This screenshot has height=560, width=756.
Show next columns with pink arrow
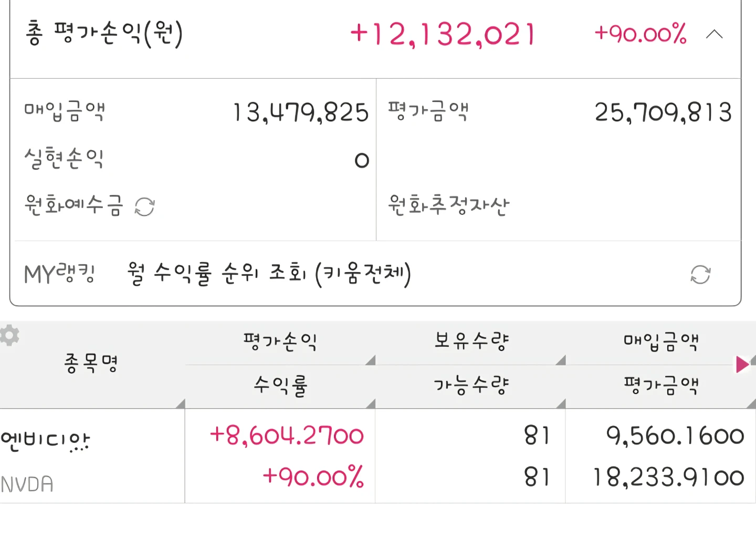coord(742,364)
